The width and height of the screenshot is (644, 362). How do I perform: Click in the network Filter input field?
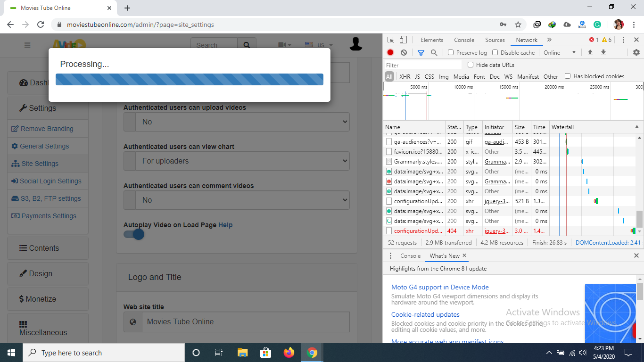click(422, 65)
